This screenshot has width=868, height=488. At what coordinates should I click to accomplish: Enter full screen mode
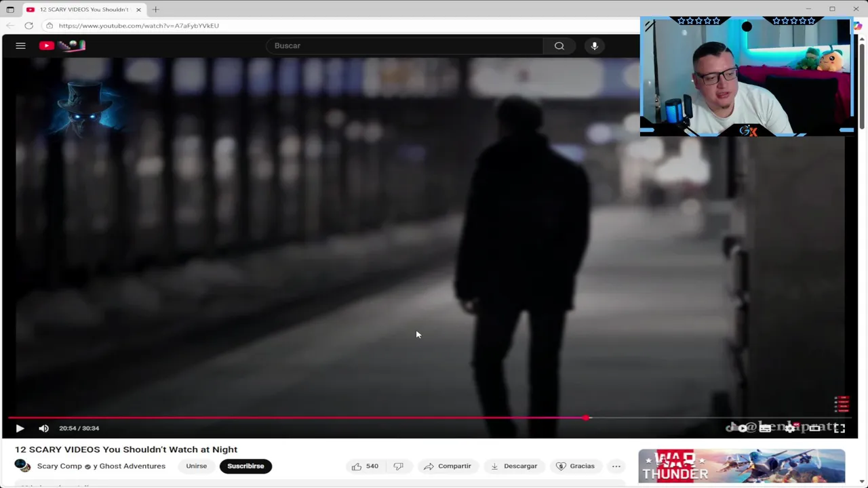click(x=840, y=428)
